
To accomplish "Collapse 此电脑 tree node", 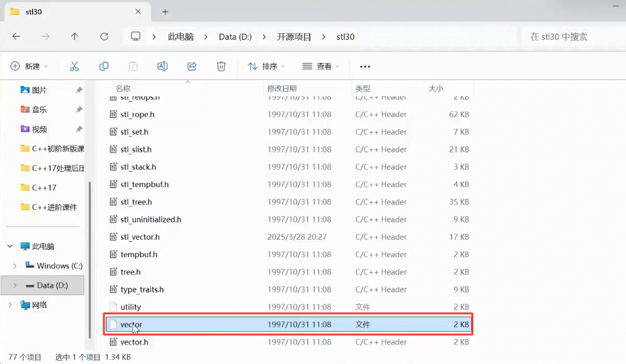I will click(x=10, y=246).
